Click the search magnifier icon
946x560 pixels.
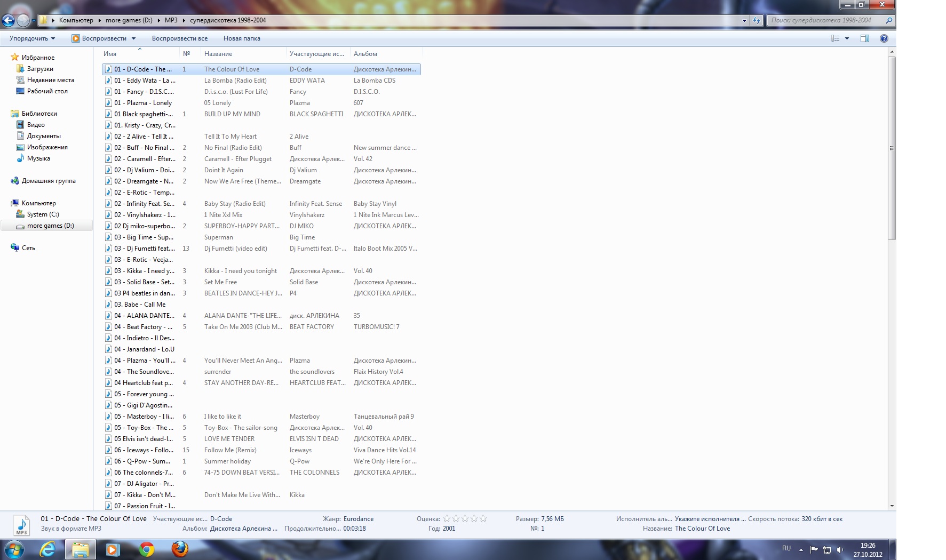click(x=889, y=20)
